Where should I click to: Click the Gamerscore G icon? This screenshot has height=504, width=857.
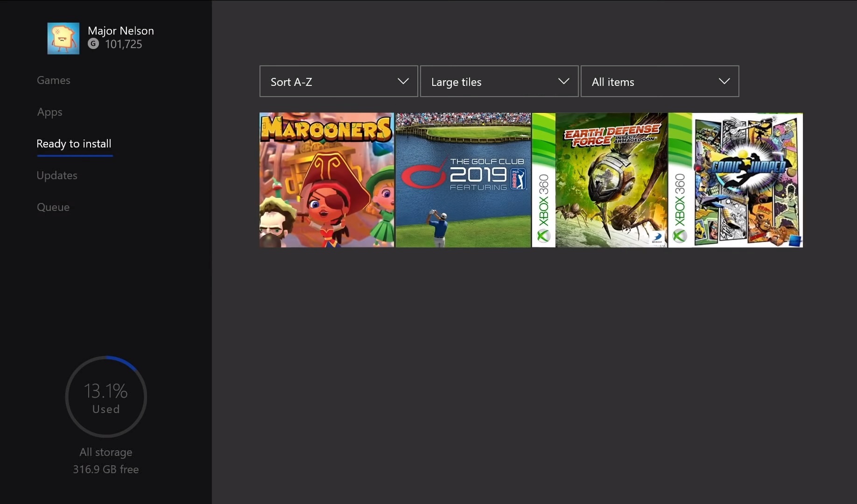(x=93, y=44)
